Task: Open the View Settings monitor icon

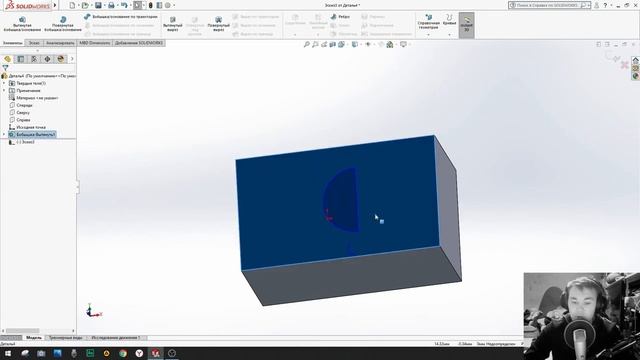Action: coord(403,44)
